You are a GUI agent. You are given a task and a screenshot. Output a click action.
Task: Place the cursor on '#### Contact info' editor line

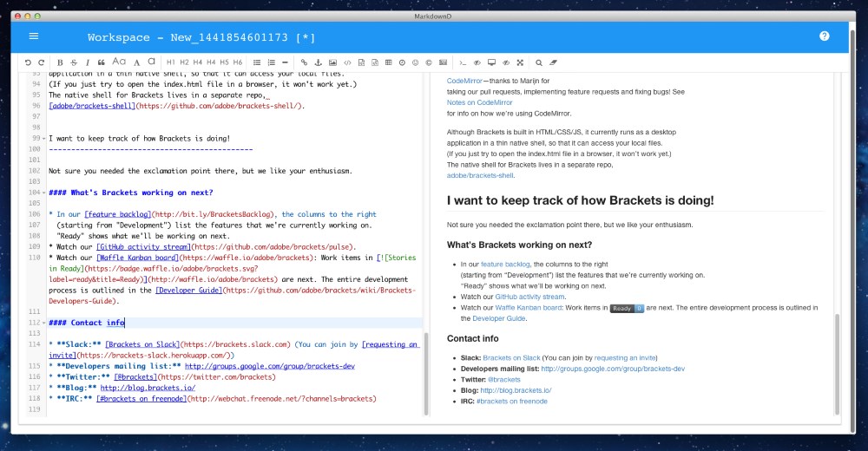[87, 323]
